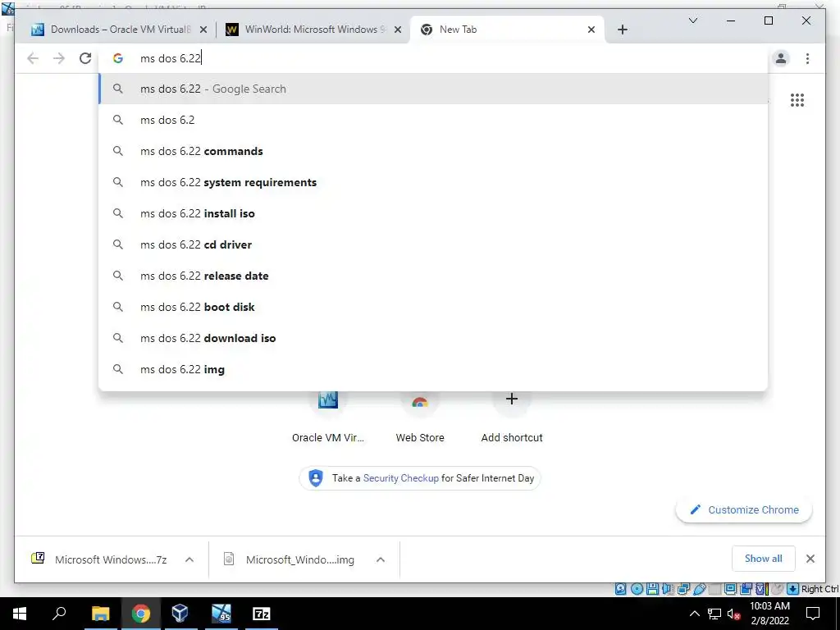Click the Customize Chrome button

744,509
